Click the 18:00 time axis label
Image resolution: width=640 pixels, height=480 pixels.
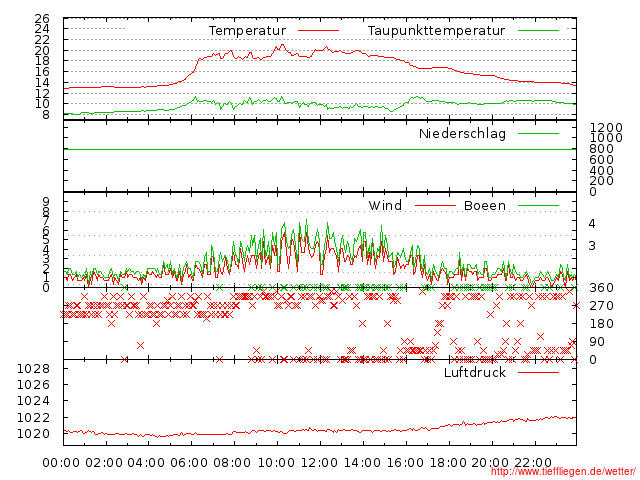(x=448, y=463)
